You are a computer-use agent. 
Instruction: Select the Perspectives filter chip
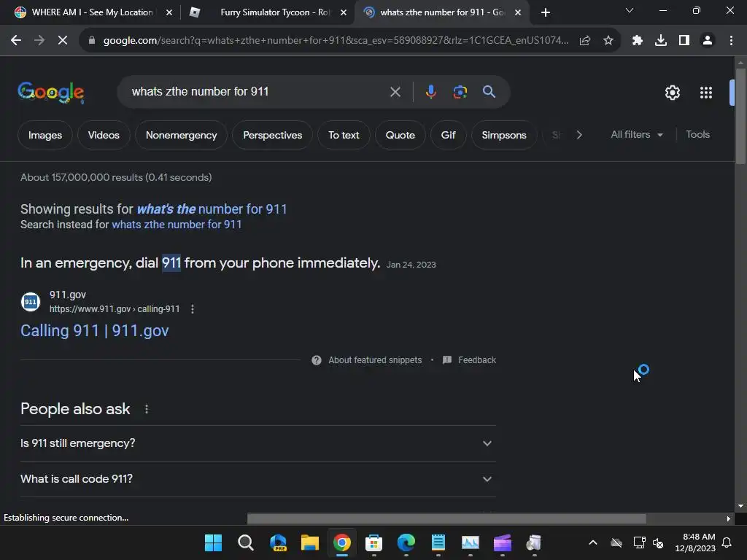point(273,135)
